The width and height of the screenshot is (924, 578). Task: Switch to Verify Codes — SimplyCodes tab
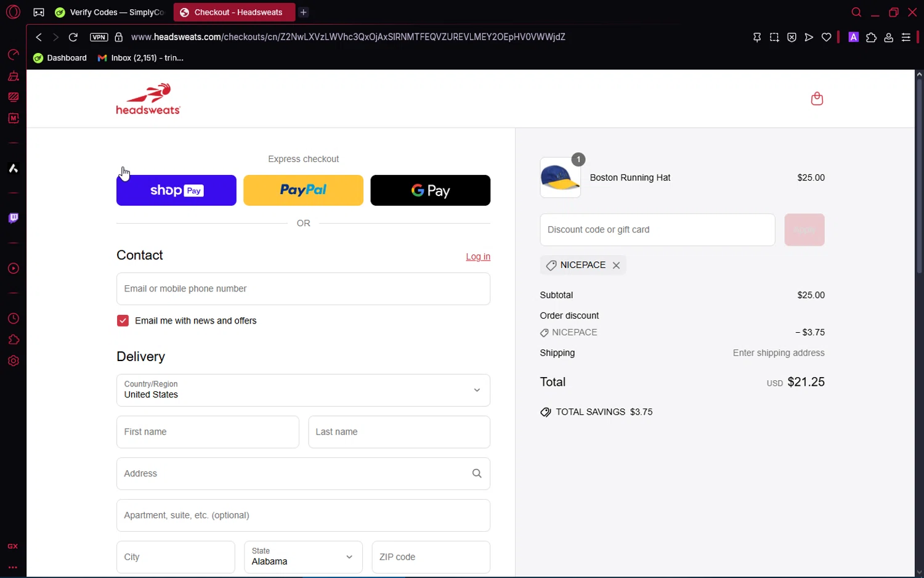[111, 12]
